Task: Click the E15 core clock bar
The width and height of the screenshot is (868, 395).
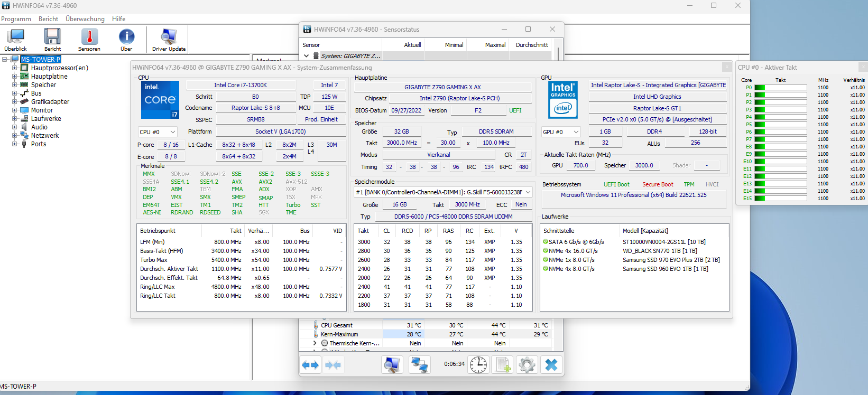Action: (781, 199)
